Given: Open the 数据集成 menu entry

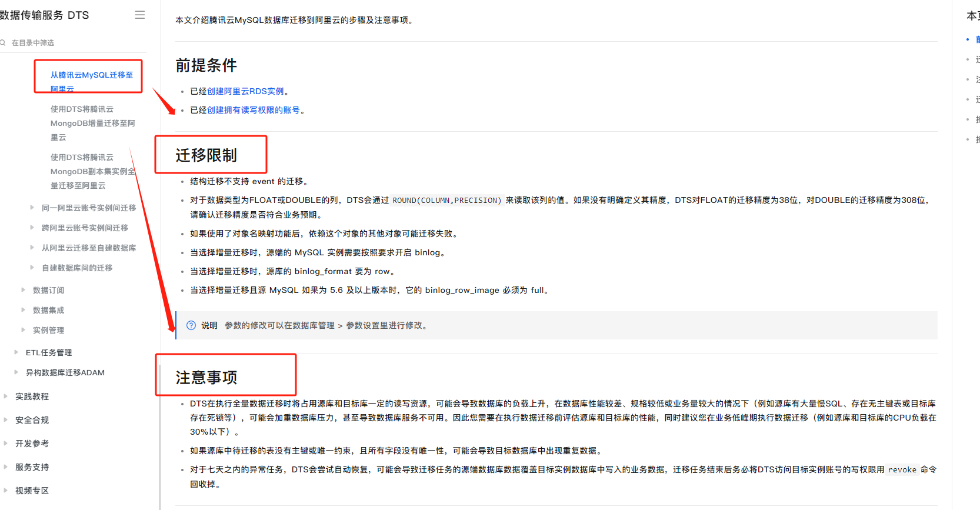Looking at the screenshot, I should tap(49, 310).
